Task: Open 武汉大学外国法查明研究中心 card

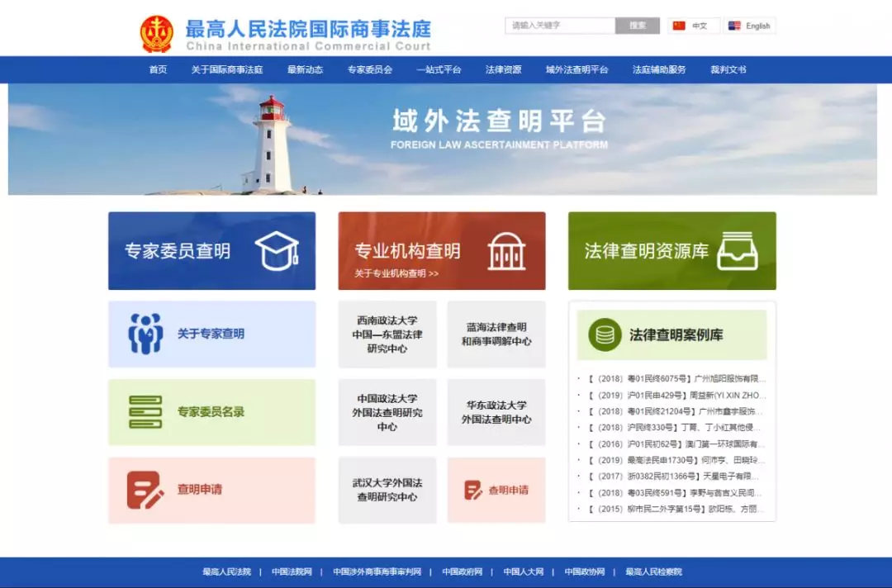Action: (387, 491)
